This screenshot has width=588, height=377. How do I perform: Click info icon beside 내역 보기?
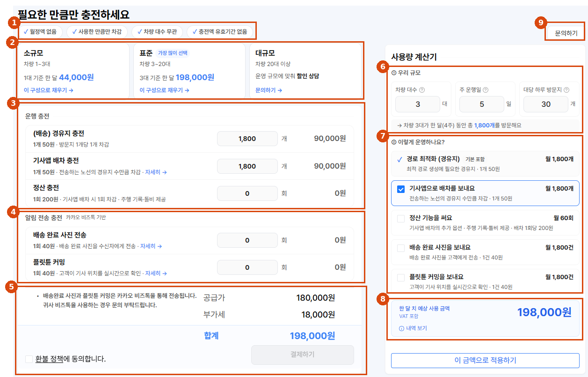401,328
